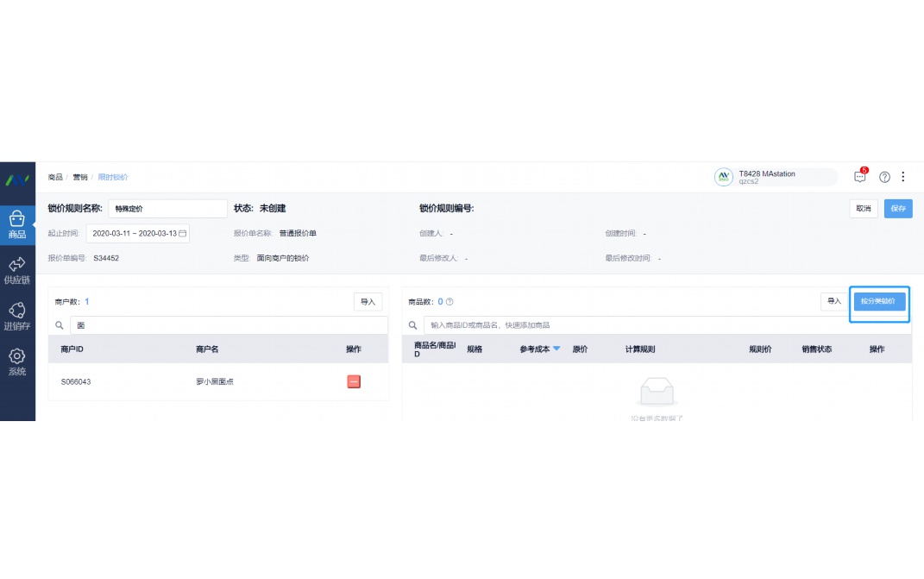This screenshot has width=924, height=579.
Task: Select the 商品 module in the sidebar
Action: click(17, 225)
